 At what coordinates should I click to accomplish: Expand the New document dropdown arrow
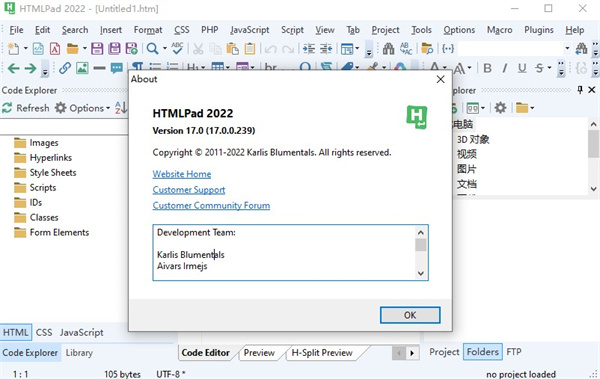click(26, 49)
